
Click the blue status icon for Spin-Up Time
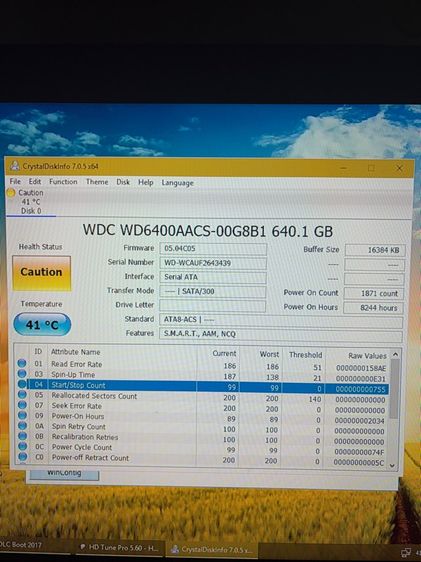(x=22, y=374)
